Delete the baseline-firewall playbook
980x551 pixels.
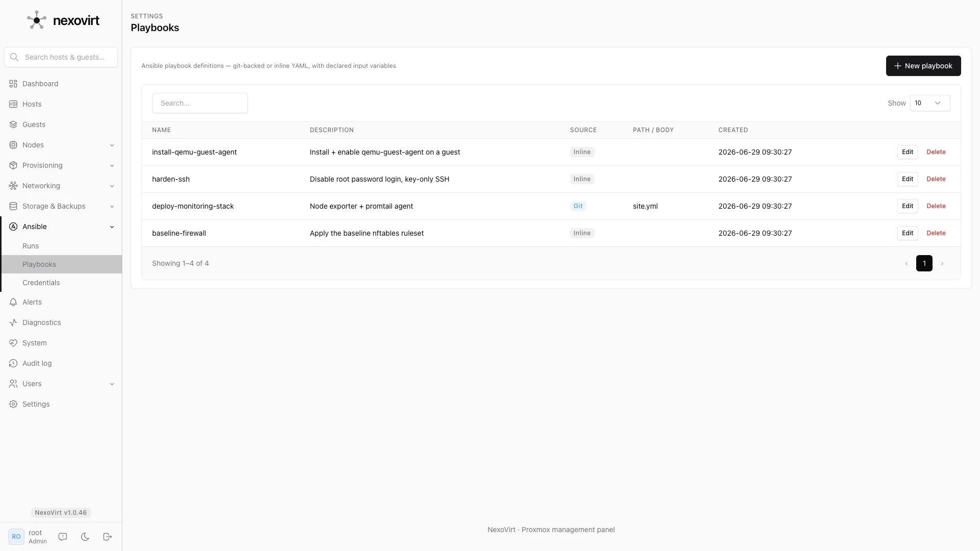click(x=936, y=233)
